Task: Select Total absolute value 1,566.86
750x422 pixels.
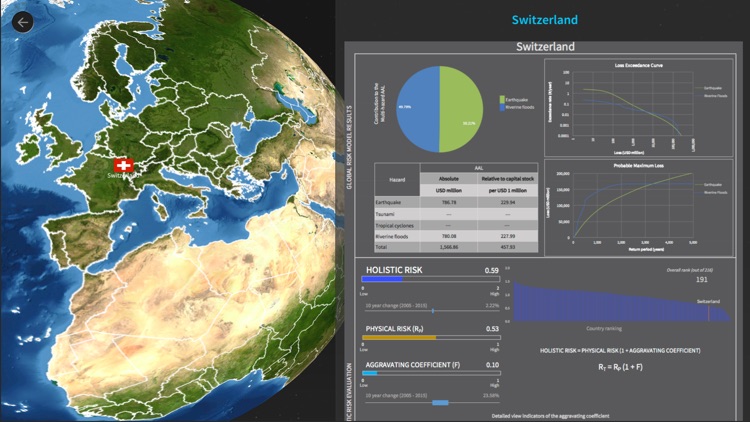Action: pyautogui.click(x=449, y=247)
